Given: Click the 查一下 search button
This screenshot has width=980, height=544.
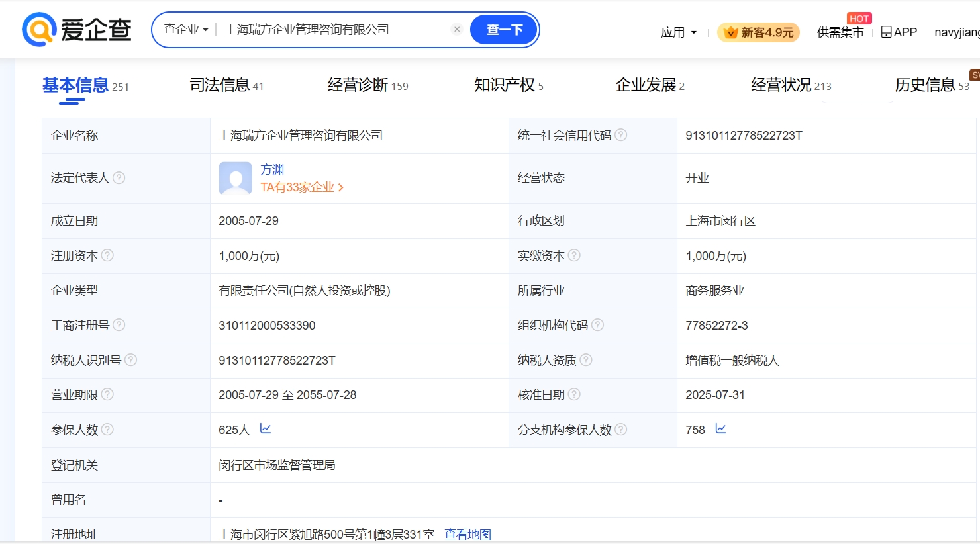Looking at the screenshot, I should click(x=504, y=30).
